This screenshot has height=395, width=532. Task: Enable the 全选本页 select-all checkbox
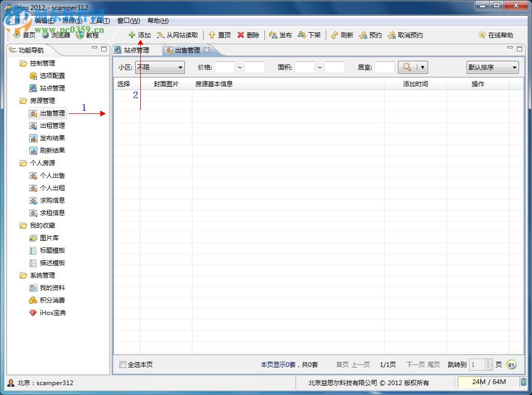coord(123,364)
